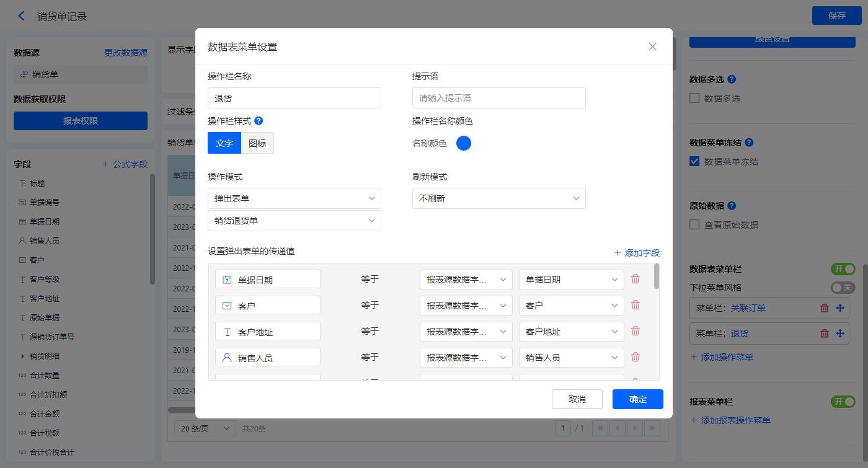The image size is (868, 468).
Task: Turn on the 下拉菜单风格 switch
Action: click(x=842, y=288)
